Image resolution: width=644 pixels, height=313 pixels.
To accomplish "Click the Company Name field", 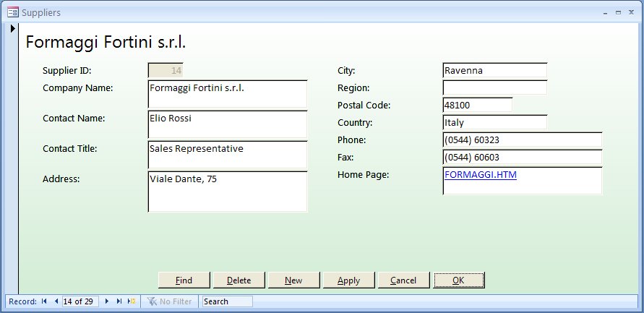I will click(x=227, y=94).
